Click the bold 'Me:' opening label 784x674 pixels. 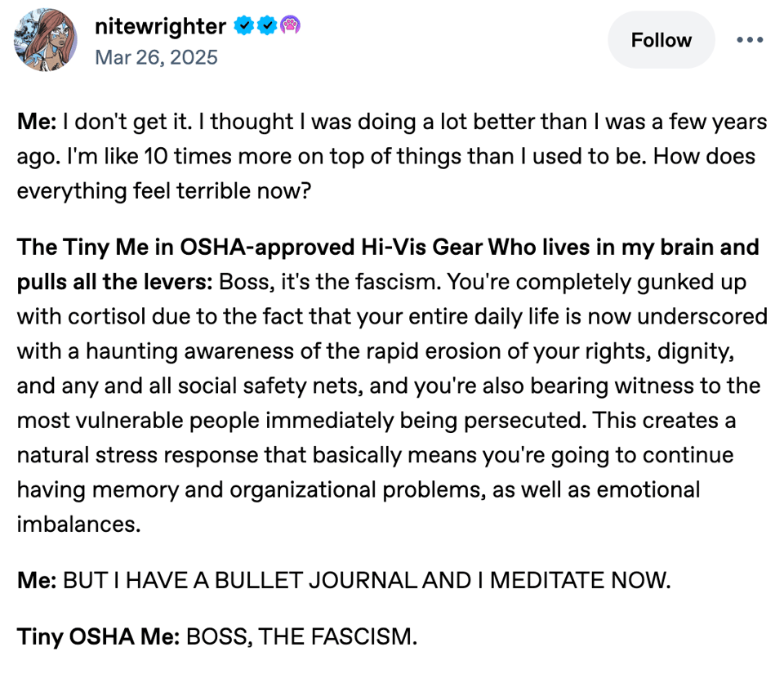pyautogui.click(x=33, y=121)
